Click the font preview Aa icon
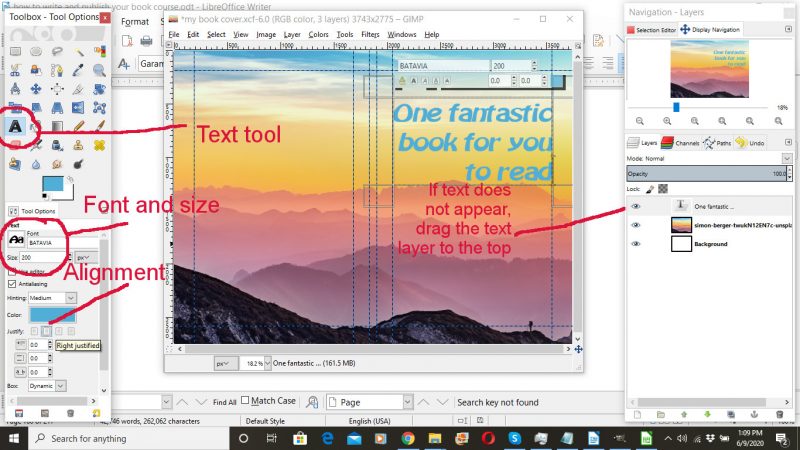Image resolution: width=800 pixels, height=450 pixels. coord(17,240)
